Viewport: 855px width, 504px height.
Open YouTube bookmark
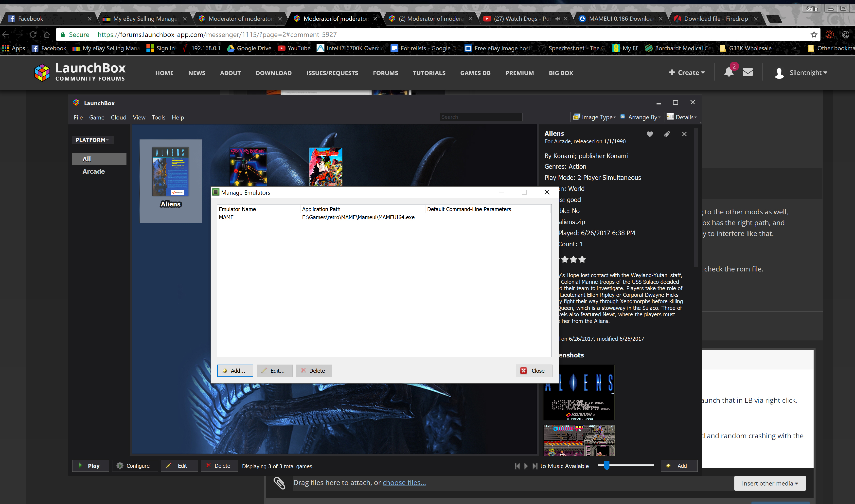(x=294, y=48)
